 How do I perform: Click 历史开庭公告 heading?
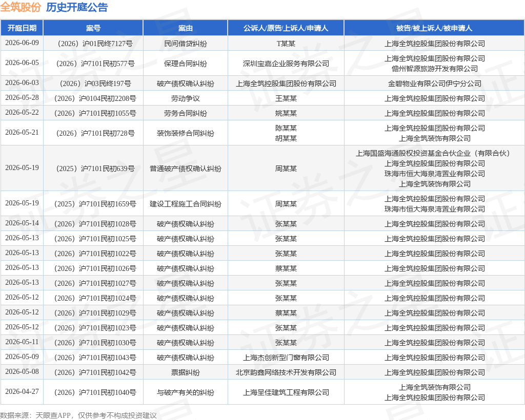click(77, 7)
